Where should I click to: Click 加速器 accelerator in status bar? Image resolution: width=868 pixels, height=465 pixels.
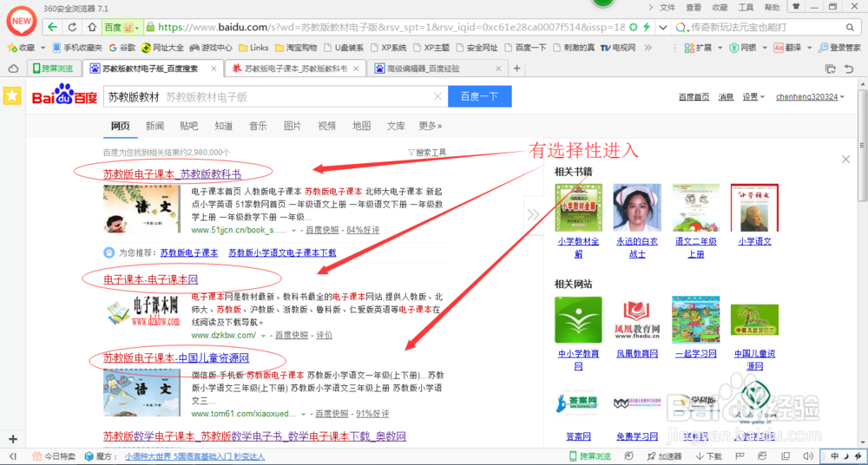point(662,456)
